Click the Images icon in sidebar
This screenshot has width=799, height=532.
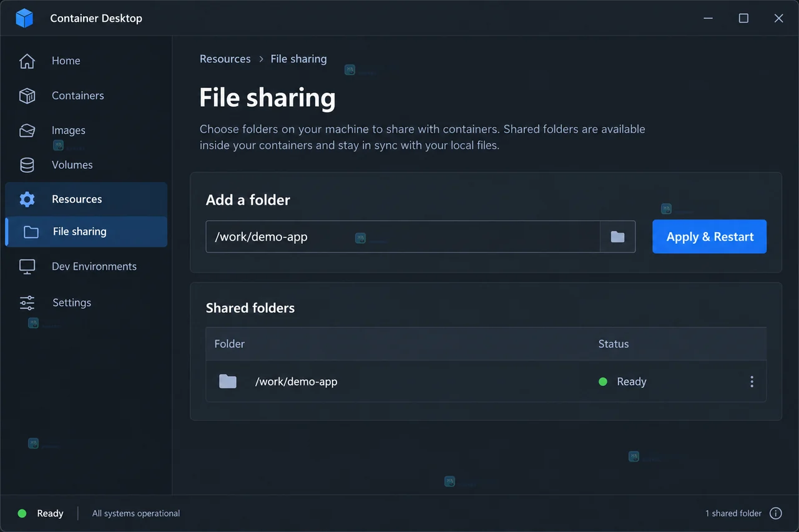[x=27, y=130]
